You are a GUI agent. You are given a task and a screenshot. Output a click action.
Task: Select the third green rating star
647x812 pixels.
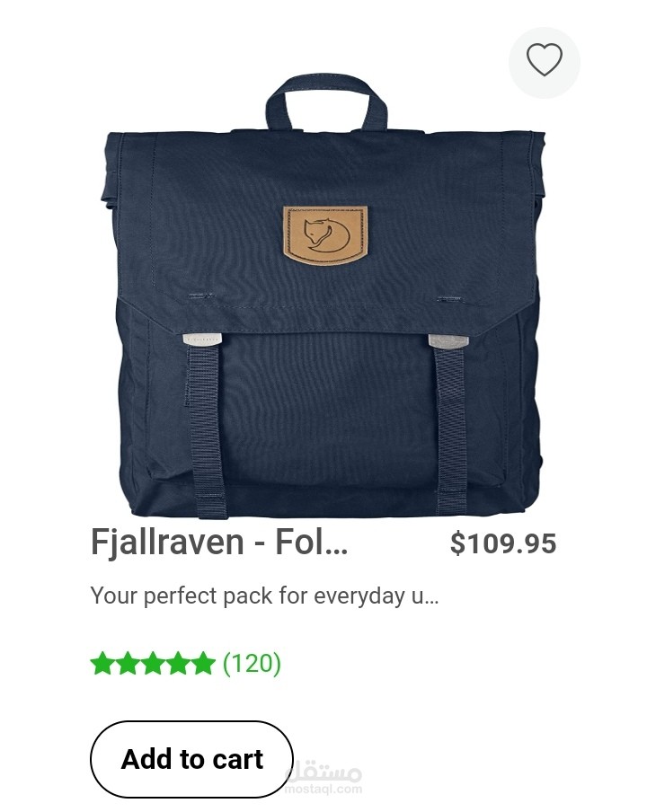coord(152,664)
